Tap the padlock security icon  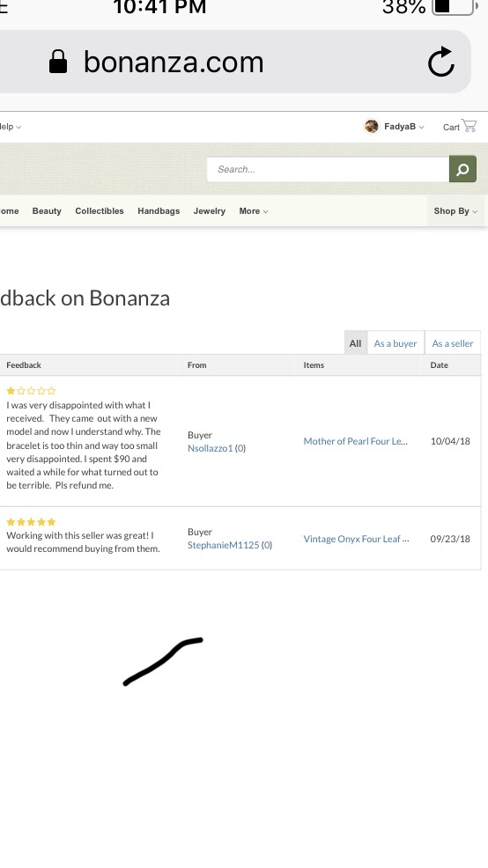click(58, 62)
